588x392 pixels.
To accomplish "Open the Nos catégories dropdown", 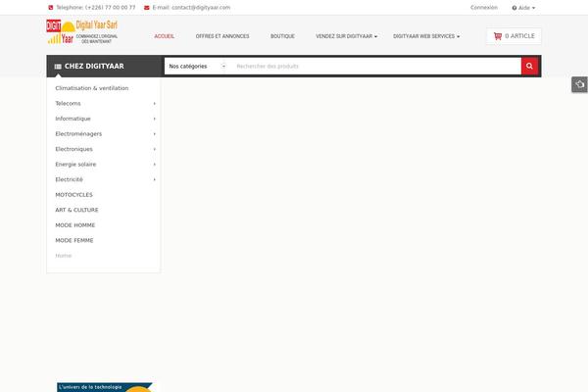I will click(197, 66).
